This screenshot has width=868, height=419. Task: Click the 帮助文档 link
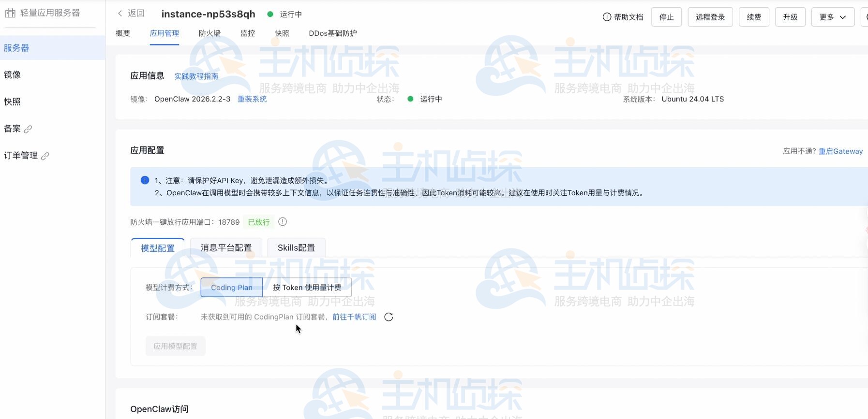click(x=629, y=17)
